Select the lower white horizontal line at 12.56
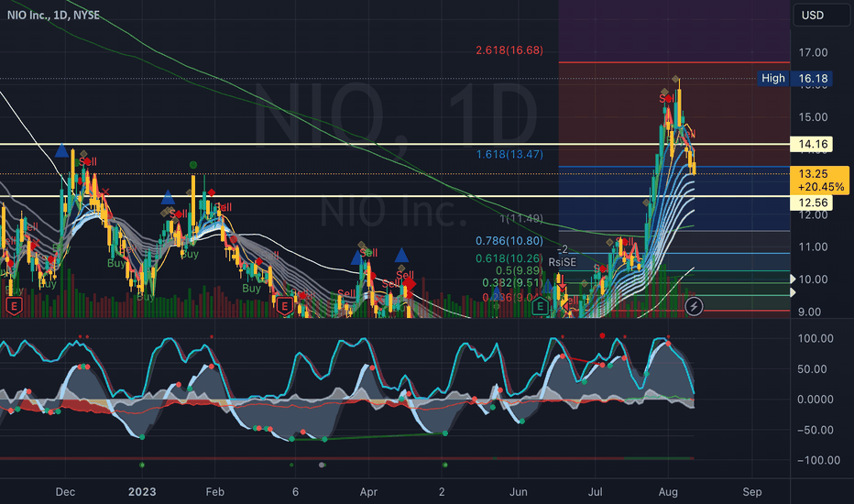Image resolution: width=854 pixels, height=504 pixels. click(395, 196)
